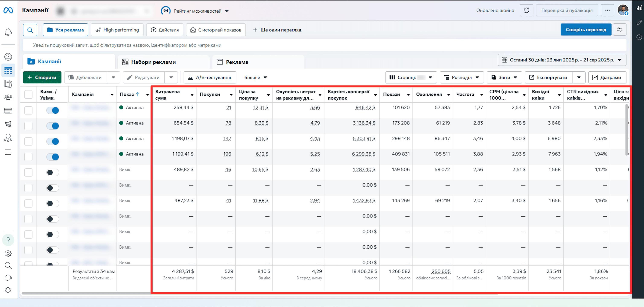Click the bug report icon in sidebar
This screenshot has width=644, height=307.
pyautogui.click(x=8, y=290)
